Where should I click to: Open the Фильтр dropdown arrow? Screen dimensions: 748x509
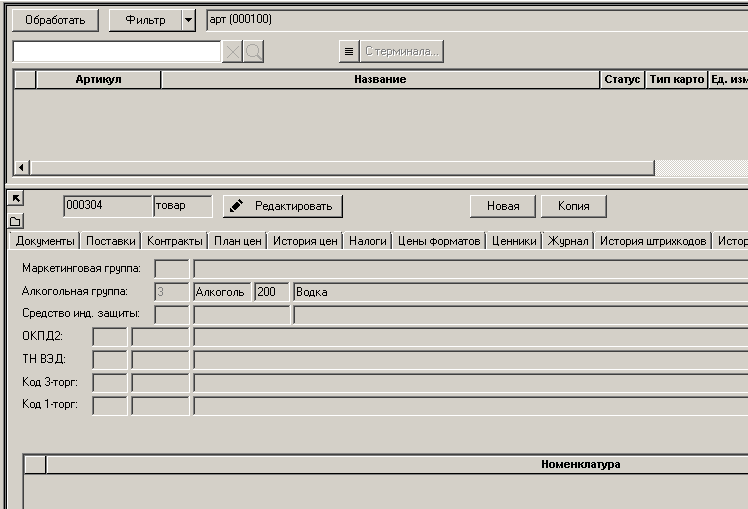click(189, 20)
